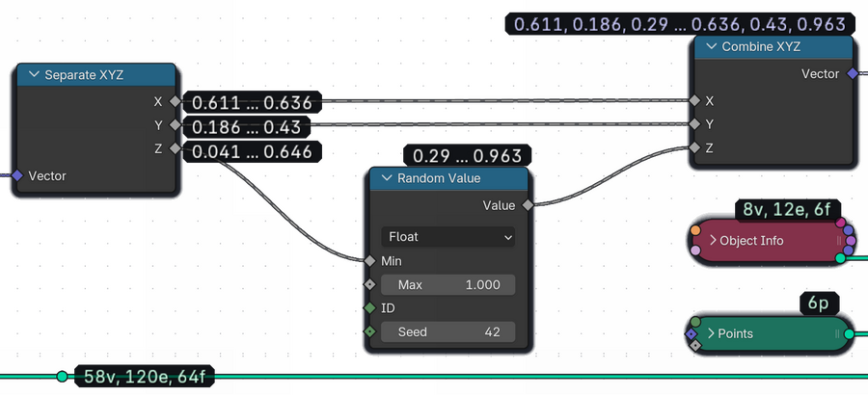The image size is (868, 396).
Task: Click the Separate XYZ Z output socket
Action: 175,148
